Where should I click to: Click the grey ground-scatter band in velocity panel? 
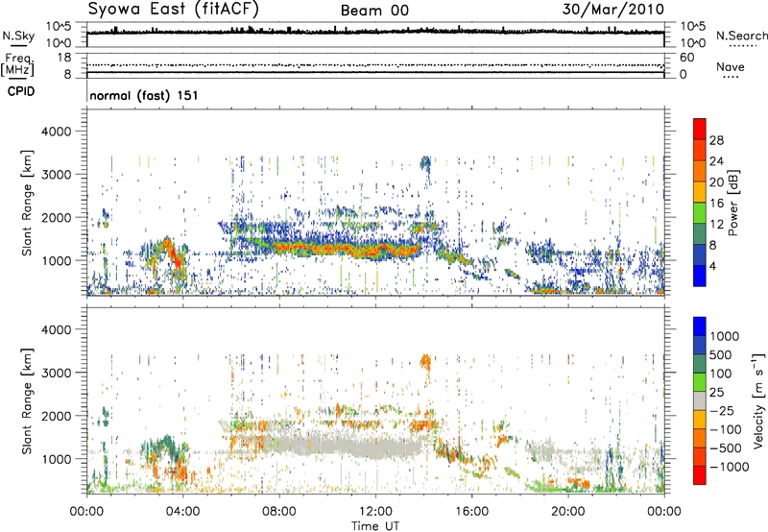pyautogui.click(x=343, y=446)
